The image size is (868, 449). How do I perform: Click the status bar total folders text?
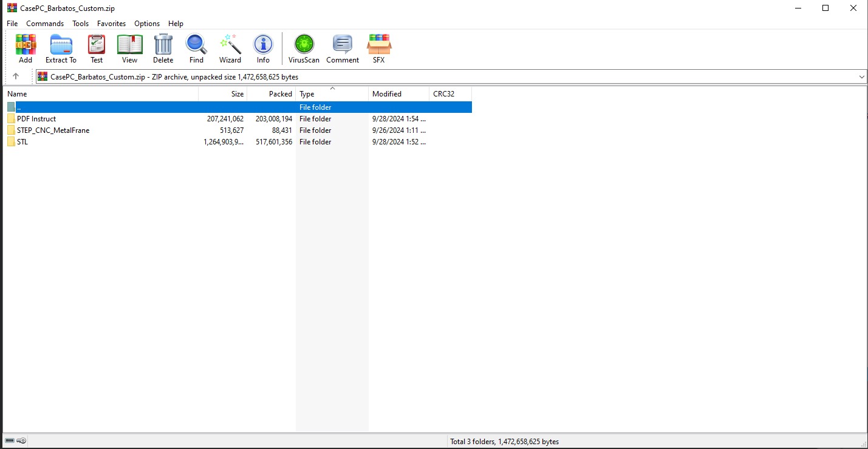point(504,442)
